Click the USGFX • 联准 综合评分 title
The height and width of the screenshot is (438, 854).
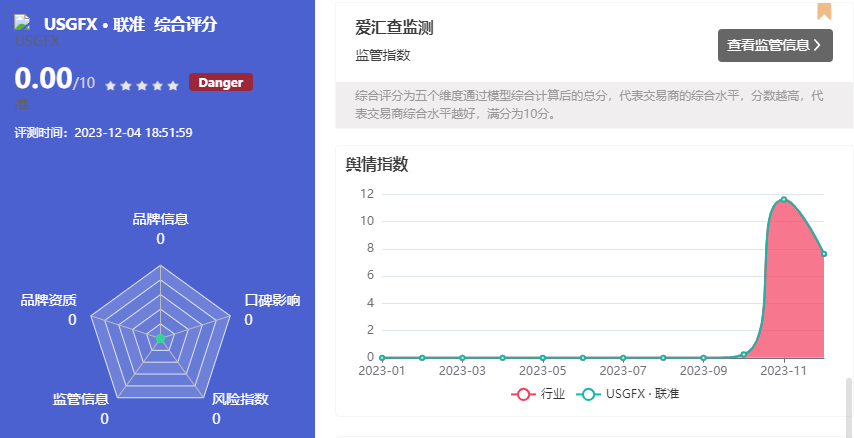tap(131, 24)
